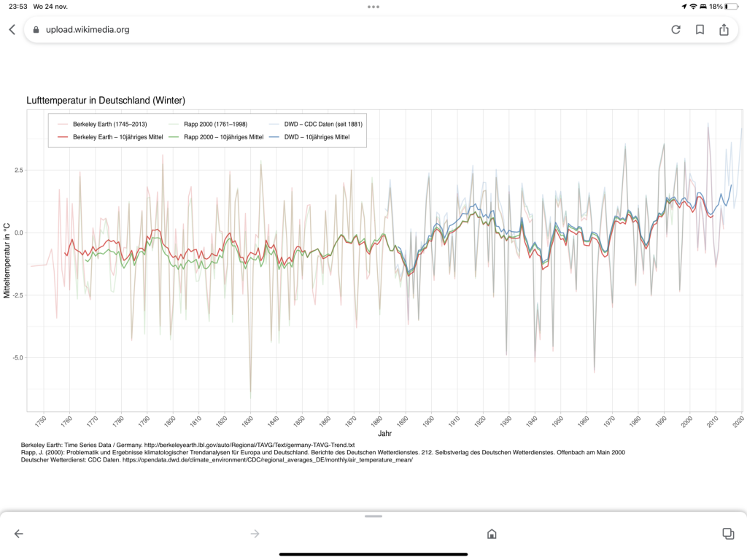Tap the browser back chevron beside address bar
This screenshot has height=560, width=747.
pos(12,29)
